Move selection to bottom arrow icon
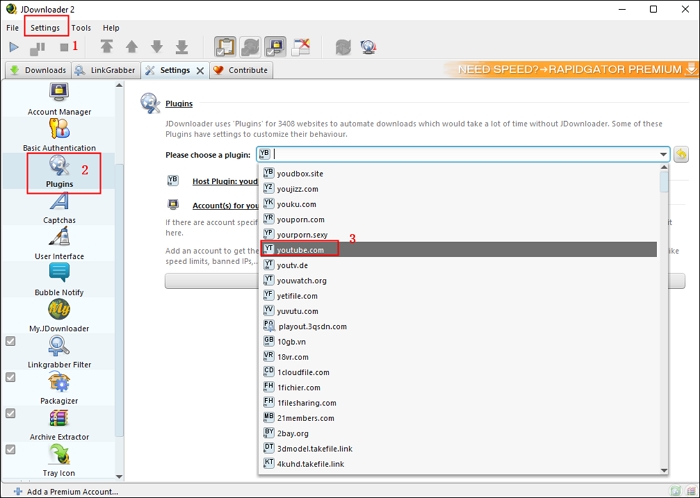Image resolution: width=700 pixels, height=498 pixels. click(182, 46)
